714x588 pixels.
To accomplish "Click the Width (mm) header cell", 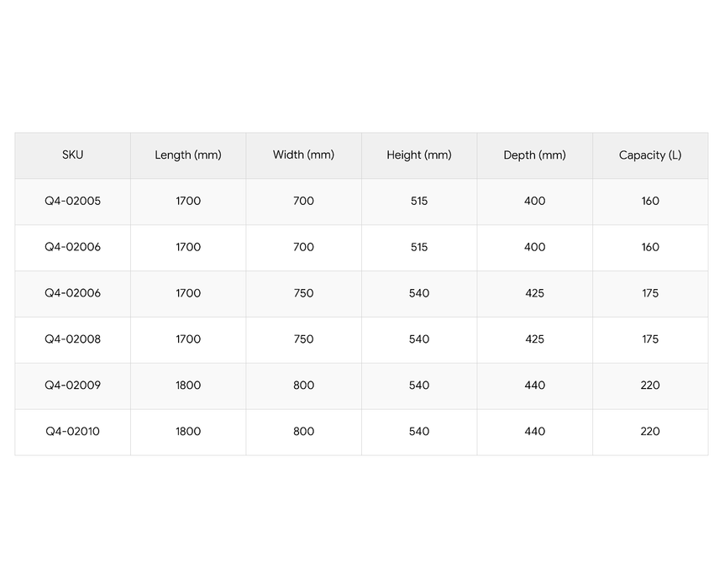I will point(303,155).
